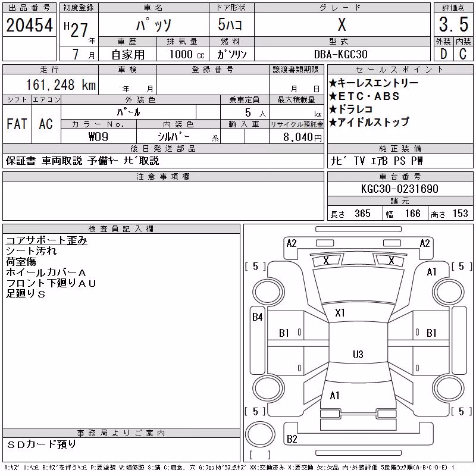Select inspector note フロント下廻りAU
476x476 pixels.
(51, 283)
